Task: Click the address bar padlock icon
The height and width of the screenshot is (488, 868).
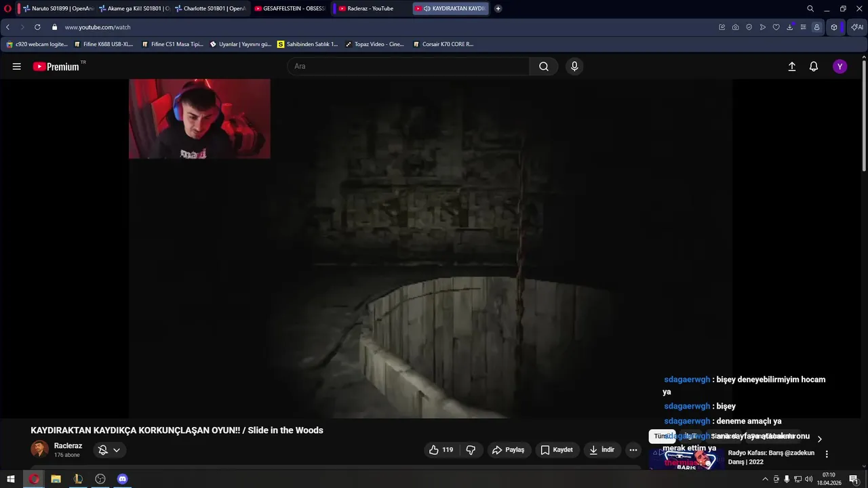Action: 55,27
